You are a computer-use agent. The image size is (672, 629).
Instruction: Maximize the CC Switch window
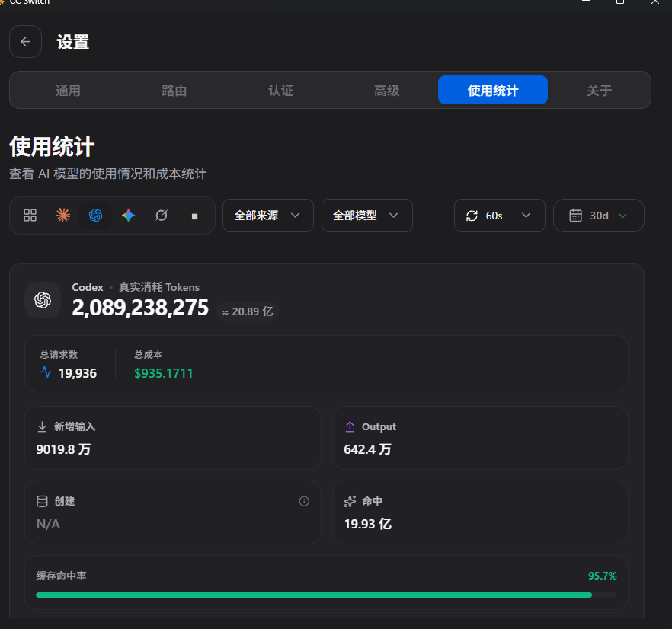[x=619, y=2]
